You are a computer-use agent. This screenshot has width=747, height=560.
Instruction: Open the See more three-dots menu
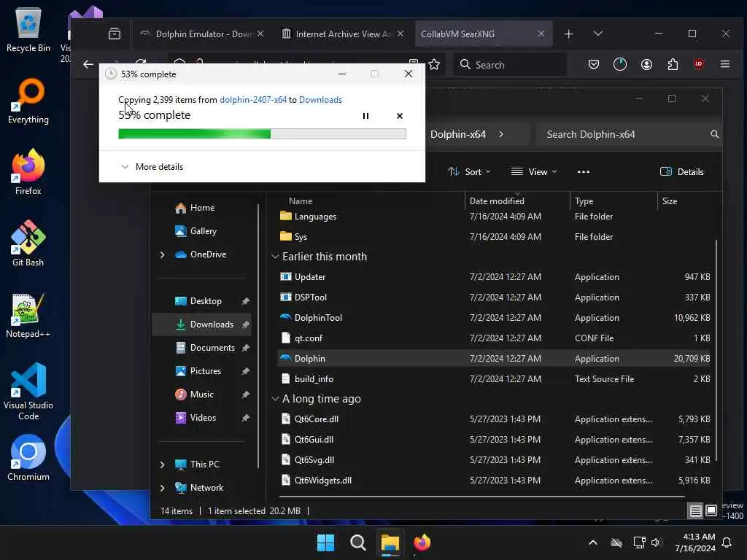[x=583, y=172]
